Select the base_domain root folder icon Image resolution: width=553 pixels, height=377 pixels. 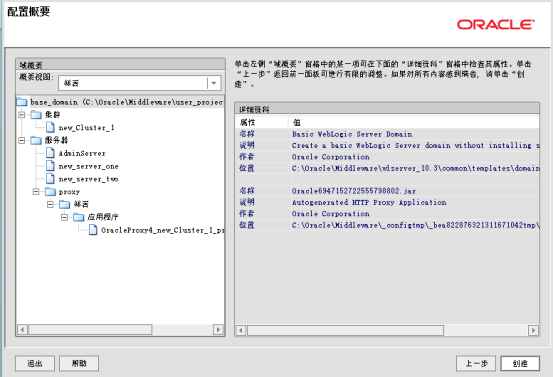click(22, 102)
